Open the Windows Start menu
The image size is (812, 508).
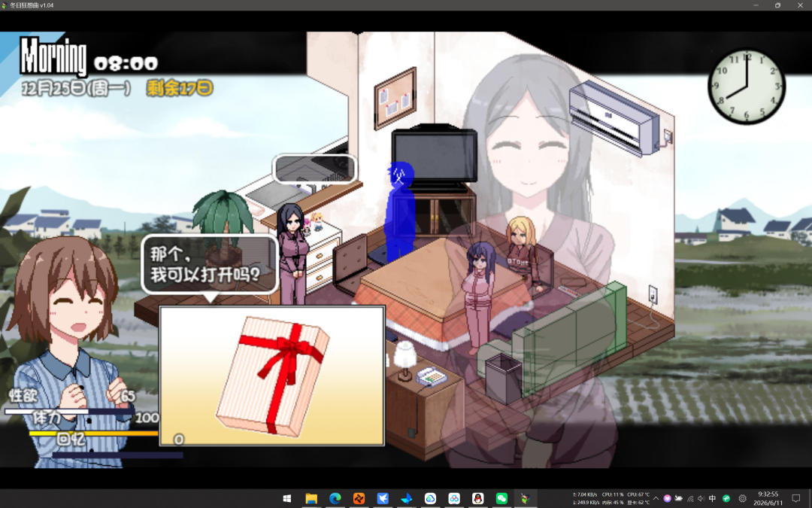click(x=287, y=499)
